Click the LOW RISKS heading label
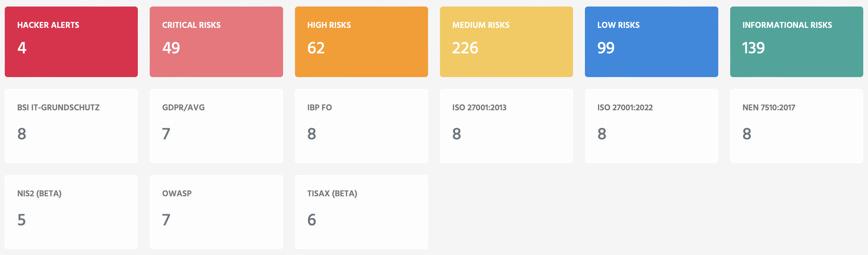This screenshot has width=868, height=255. point(618,25)
